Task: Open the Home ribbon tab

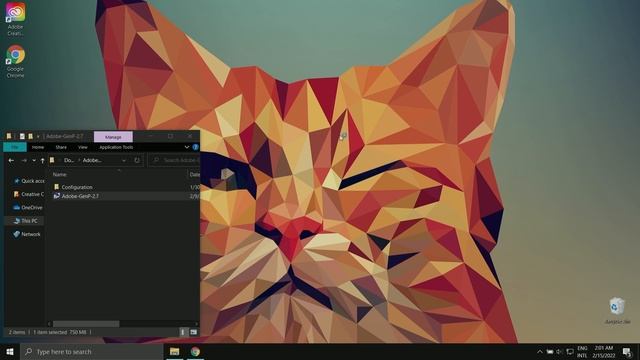Action: click(x=38, y=147)
